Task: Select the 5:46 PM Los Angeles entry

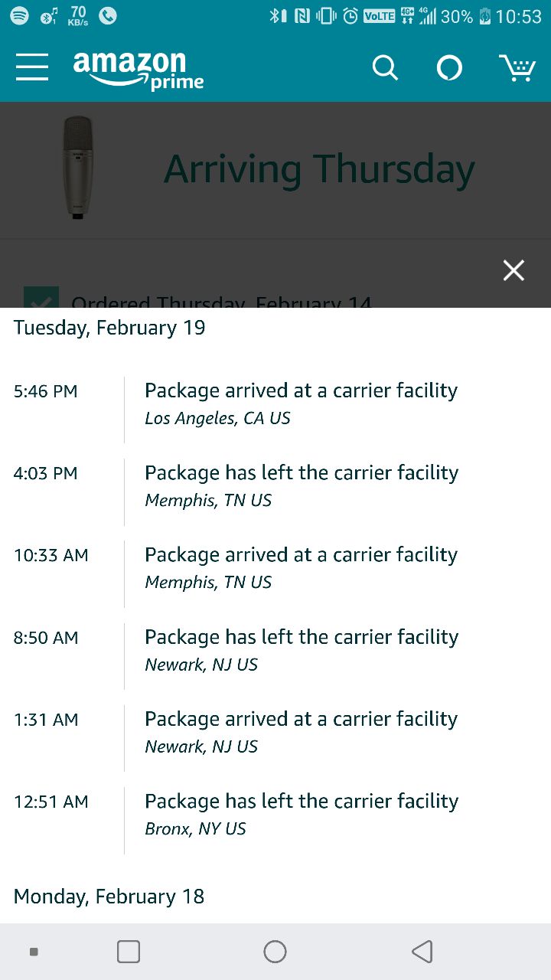Action: click(x=302, y=403)
